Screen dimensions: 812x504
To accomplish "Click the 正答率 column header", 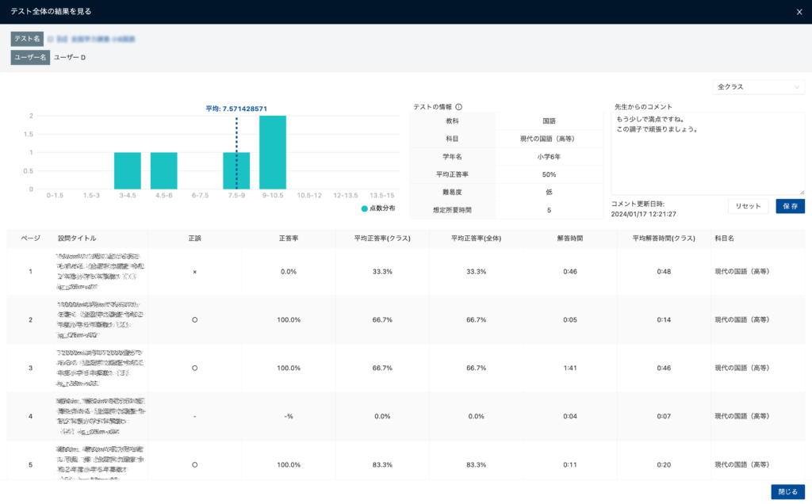I will [x=289, y=238].
